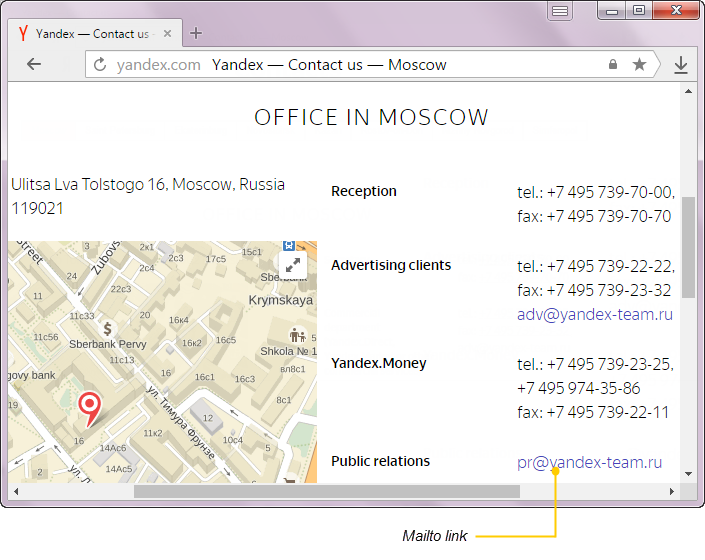Click advertising phone +7 495 739-22-22
Viewport: 705px width, 560px height.
pos(609,267)
